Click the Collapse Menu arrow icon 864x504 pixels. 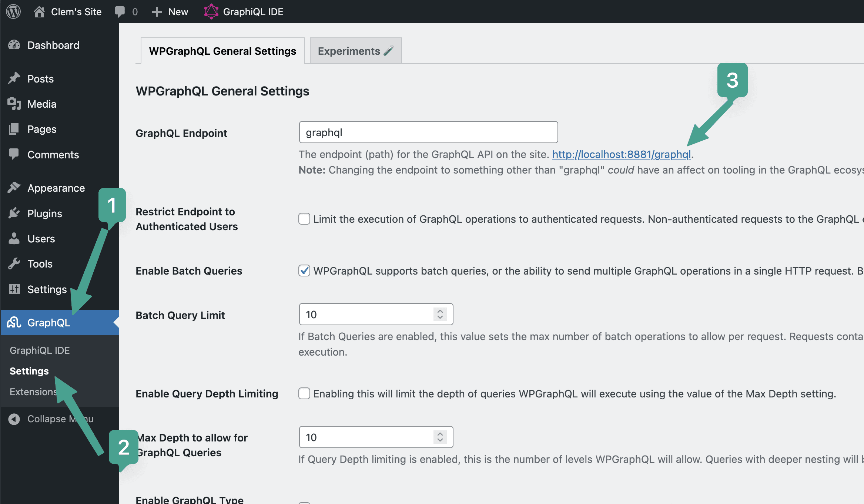click(14, 419)
